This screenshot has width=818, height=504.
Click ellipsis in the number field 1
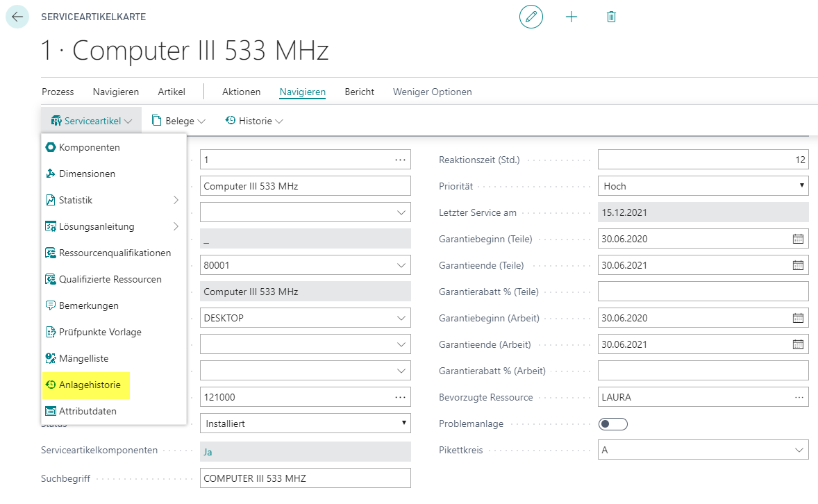[x=400, y=160]
